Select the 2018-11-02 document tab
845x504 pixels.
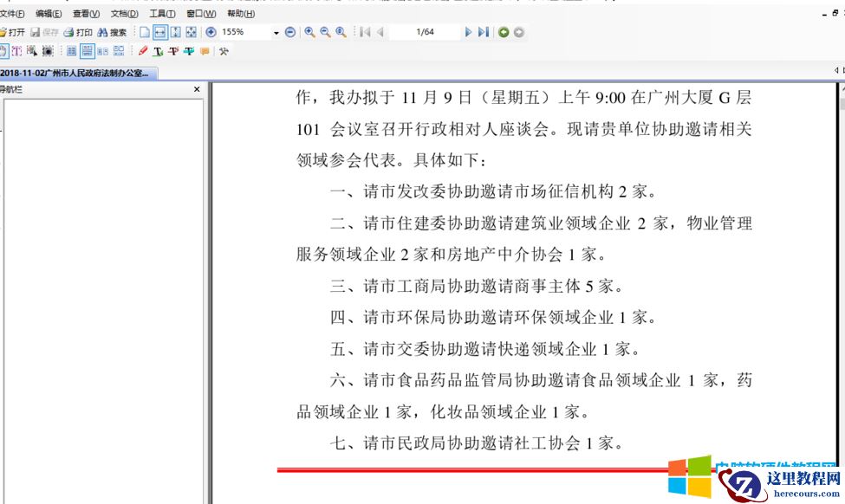(76, 74)
